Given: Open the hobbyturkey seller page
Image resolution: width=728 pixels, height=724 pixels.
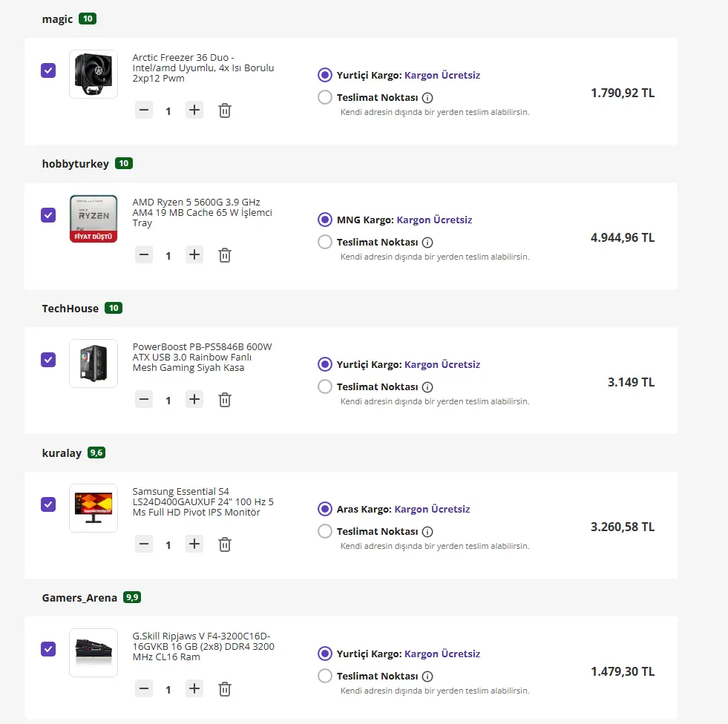Looking at the screenshot, I should coord(75,164).
